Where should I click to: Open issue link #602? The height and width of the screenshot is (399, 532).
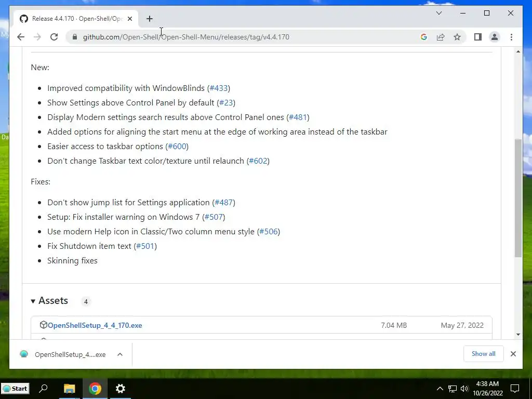point(258,161)
